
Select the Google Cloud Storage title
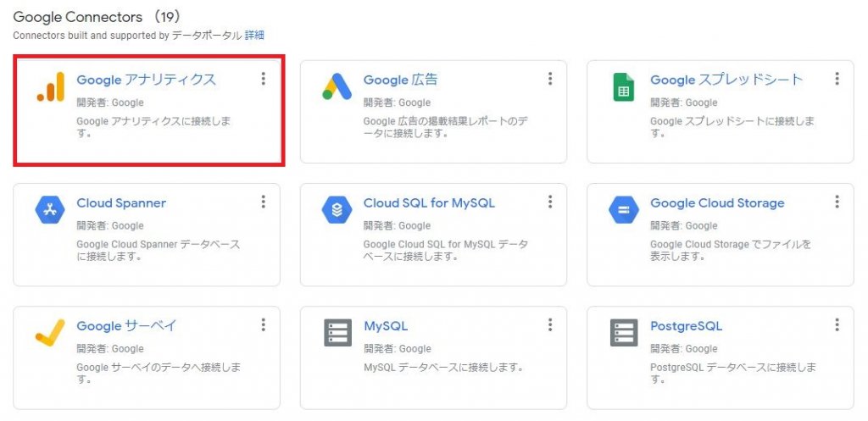717,203
